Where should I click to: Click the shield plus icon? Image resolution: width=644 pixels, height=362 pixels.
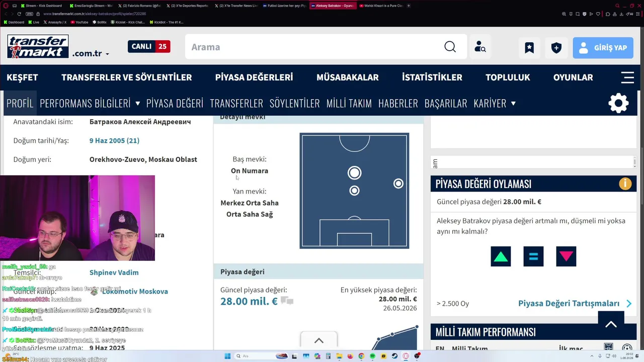coord(556,47)
